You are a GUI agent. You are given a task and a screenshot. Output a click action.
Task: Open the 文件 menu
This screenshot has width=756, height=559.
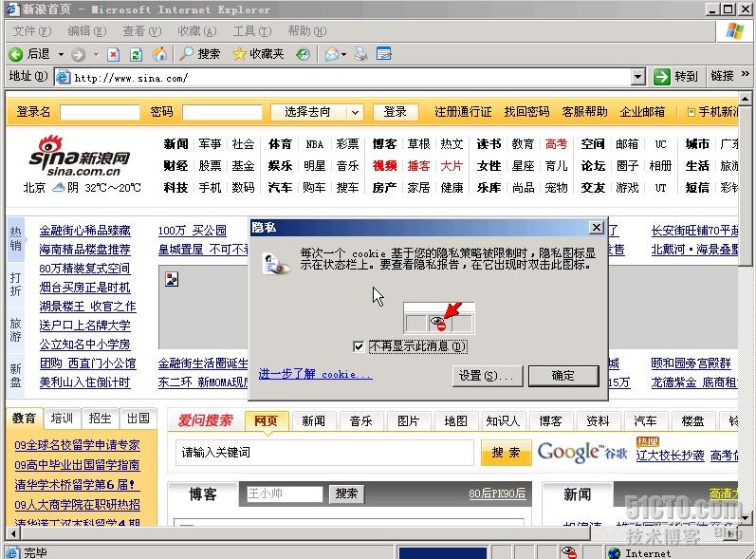[32, 31]
